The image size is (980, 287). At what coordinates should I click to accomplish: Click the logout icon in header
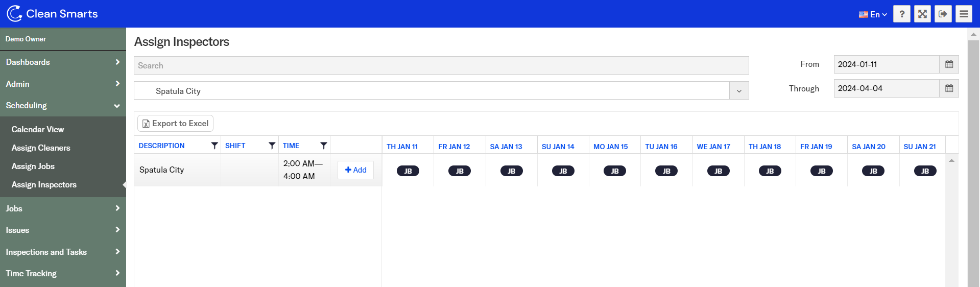(x=943, y=14)
